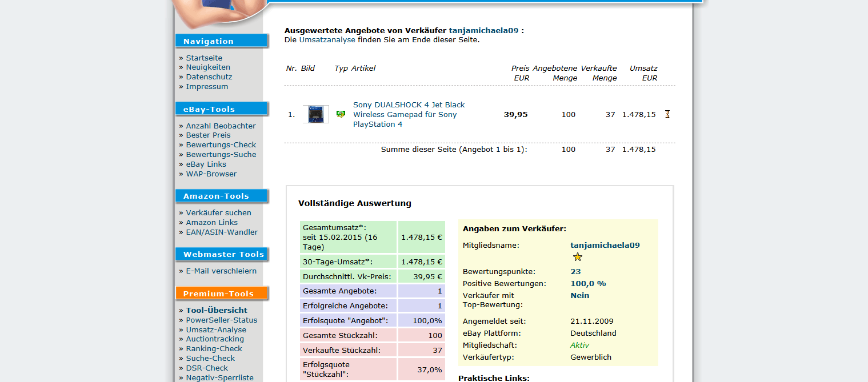
Task: Open the Neuigkeiten page
Action: 208,67
